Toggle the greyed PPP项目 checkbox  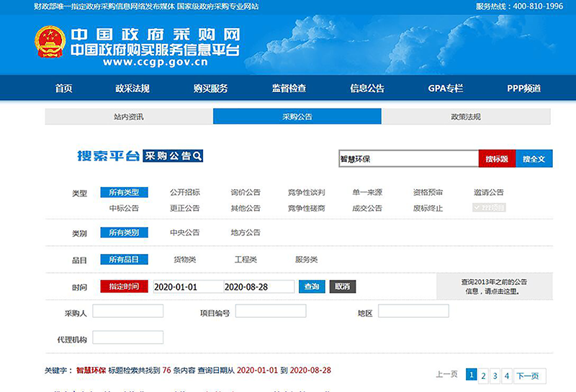click(x=488, y=208)
